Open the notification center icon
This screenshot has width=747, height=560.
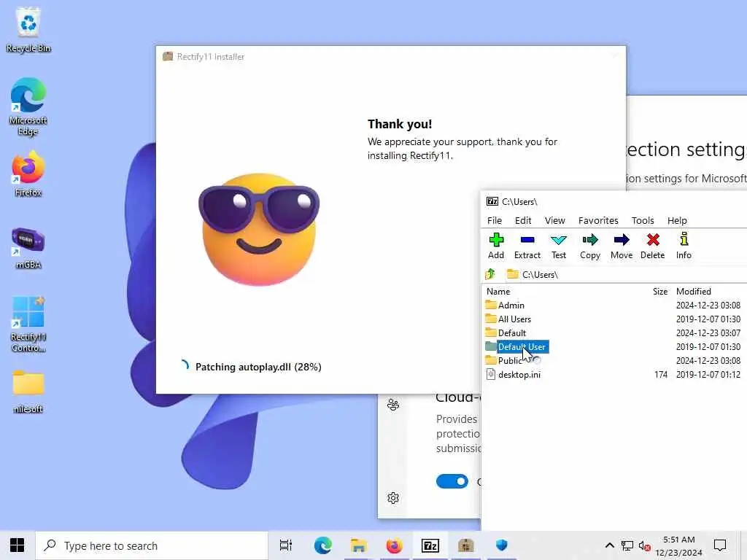[x=720, y=545]
